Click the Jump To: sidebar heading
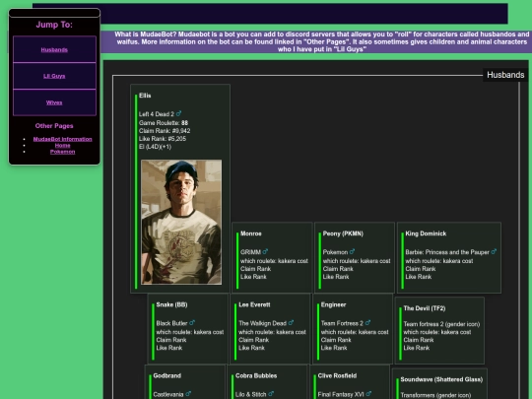532x399 pixels. (54, 25)
